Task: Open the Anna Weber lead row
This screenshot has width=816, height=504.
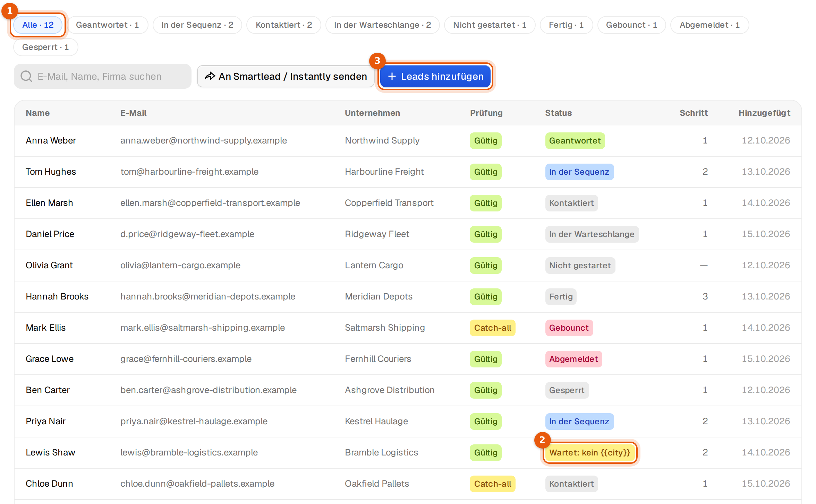Action: coord(408,141)
